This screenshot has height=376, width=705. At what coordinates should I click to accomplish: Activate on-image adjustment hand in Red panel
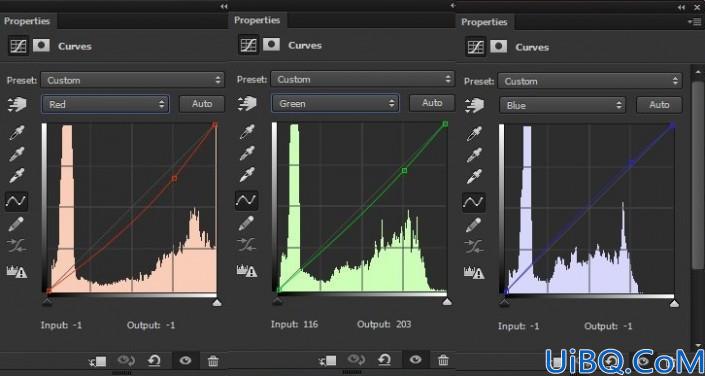(x=17, y=104)
